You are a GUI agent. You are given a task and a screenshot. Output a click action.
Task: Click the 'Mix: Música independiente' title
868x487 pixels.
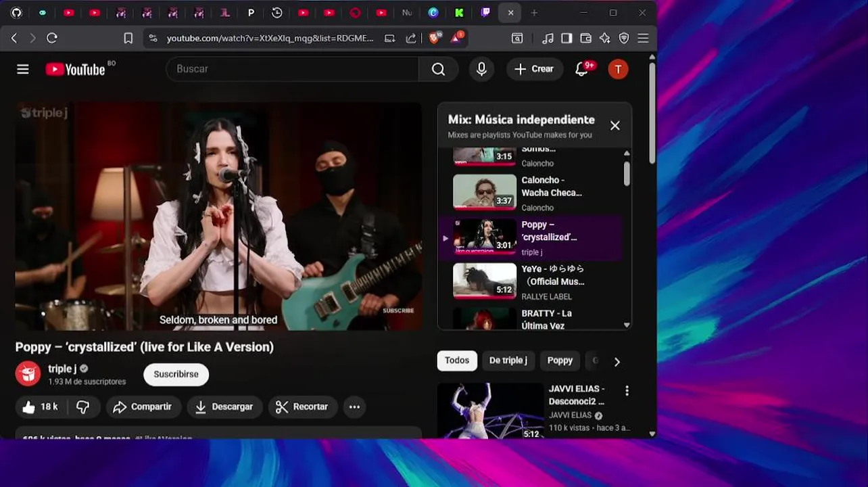[x=521, y=120]
